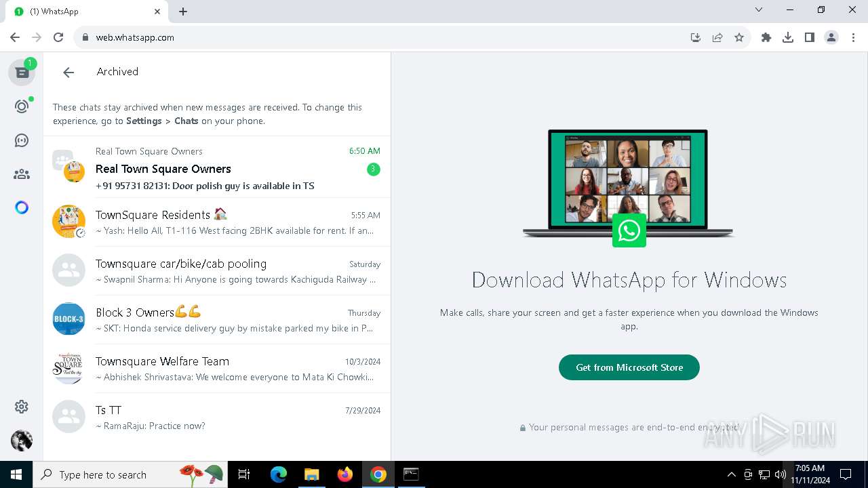Click the Ts TT default group avatar
Screen dimensions: 868x488
click(68, 417)
